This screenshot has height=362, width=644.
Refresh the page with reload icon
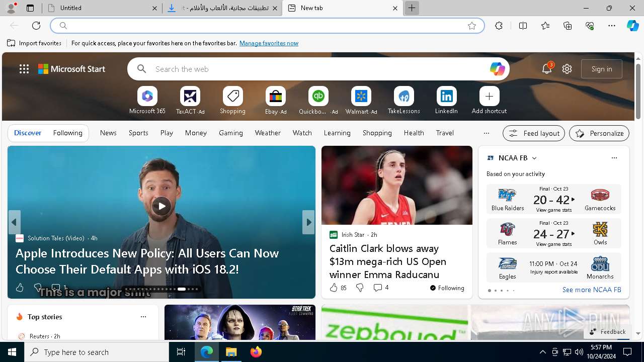pyautogui.click(x=36, y=26)
